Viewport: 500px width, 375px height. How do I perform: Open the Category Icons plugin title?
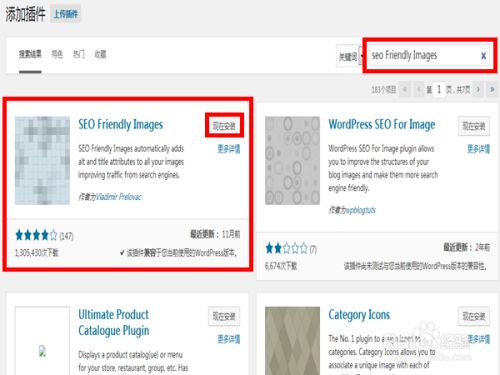(359, 315)
